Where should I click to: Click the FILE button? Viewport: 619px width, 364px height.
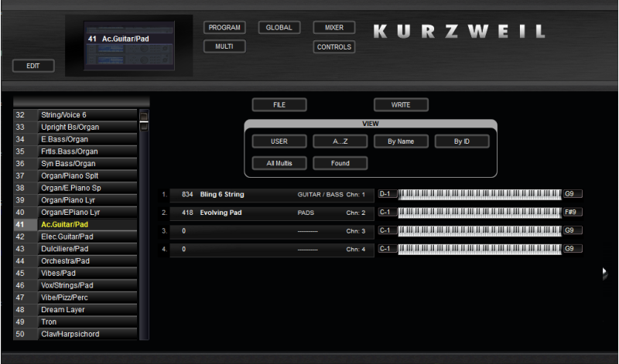[279, 105]
